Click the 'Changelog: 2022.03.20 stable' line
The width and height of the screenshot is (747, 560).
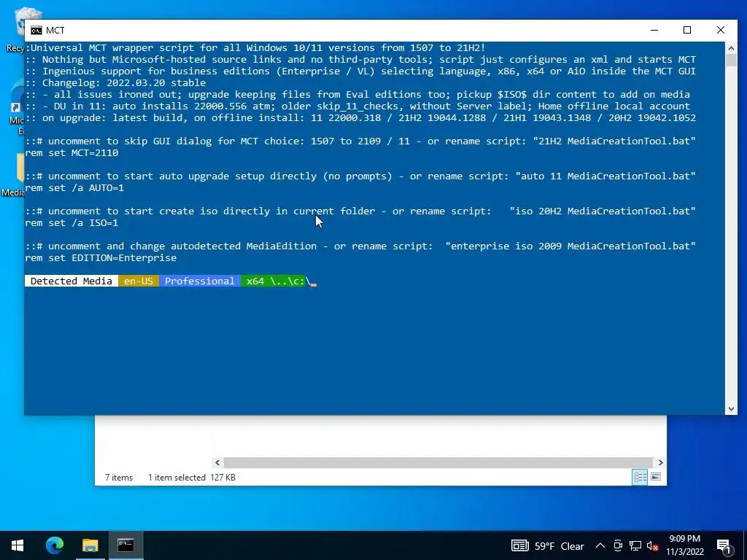point(115,83)
